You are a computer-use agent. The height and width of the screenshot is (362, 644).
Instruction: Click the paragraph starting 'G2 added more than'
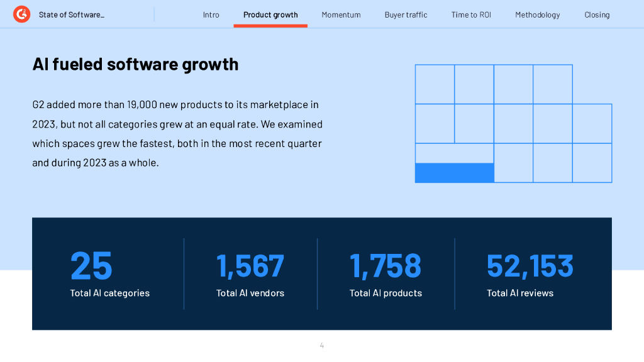click(x=177, y=133)
